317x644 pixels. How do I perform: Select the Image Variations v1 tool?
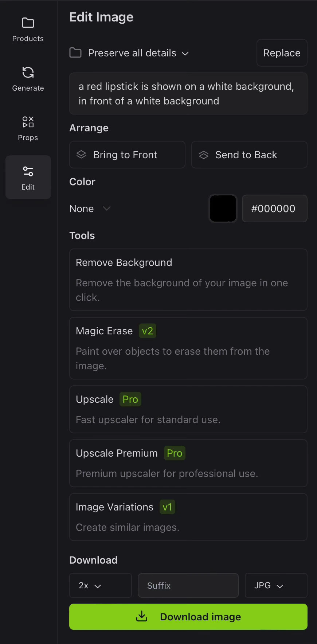tap(188, 517)
